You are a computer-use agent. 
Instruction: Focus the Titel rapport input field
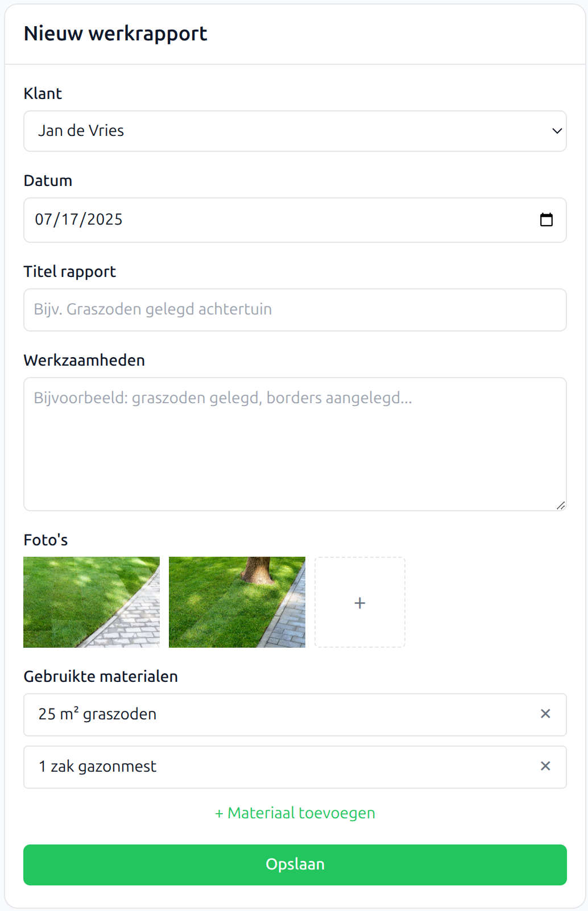pyautogui.click(x=295, y=310)
